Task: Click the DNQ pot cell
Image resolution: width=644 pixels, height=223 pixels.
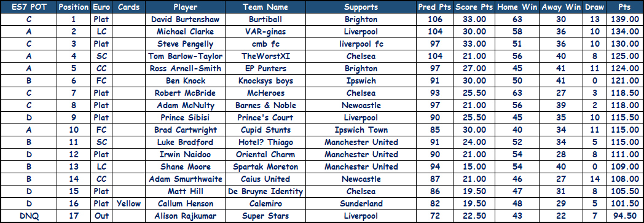Action: tap(29, 216)
